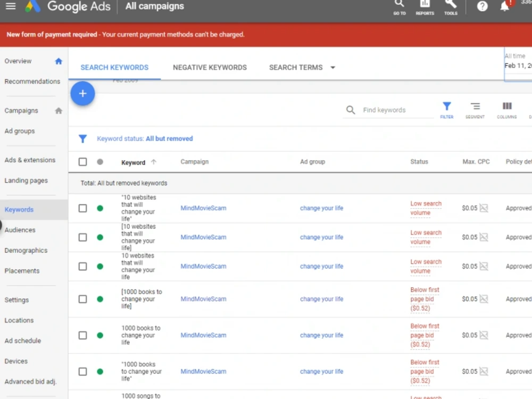Screen dimensions: 532x399
Task: Select Keywords in the sidebar
Action: pos(19,209)
